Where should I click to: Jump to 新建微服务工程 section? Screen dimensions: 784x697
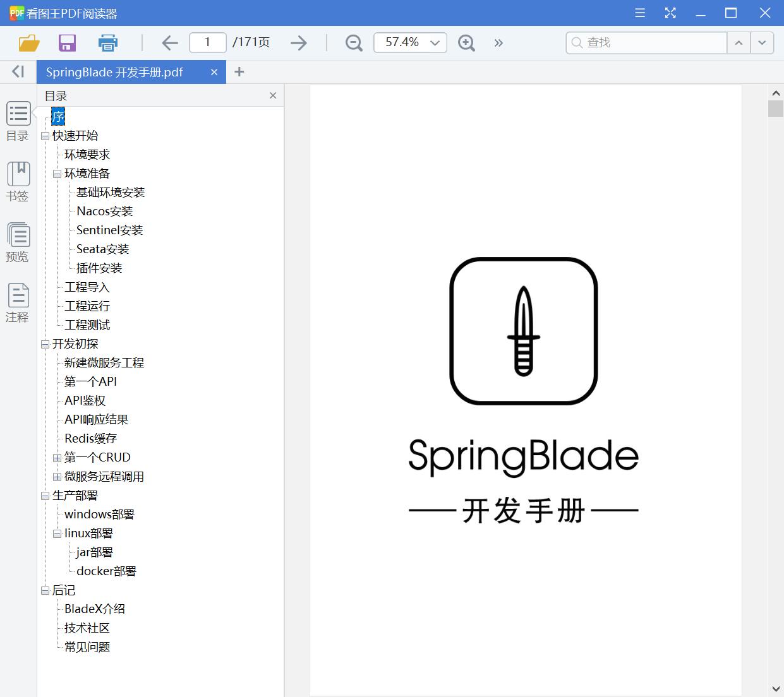point(104,363)
